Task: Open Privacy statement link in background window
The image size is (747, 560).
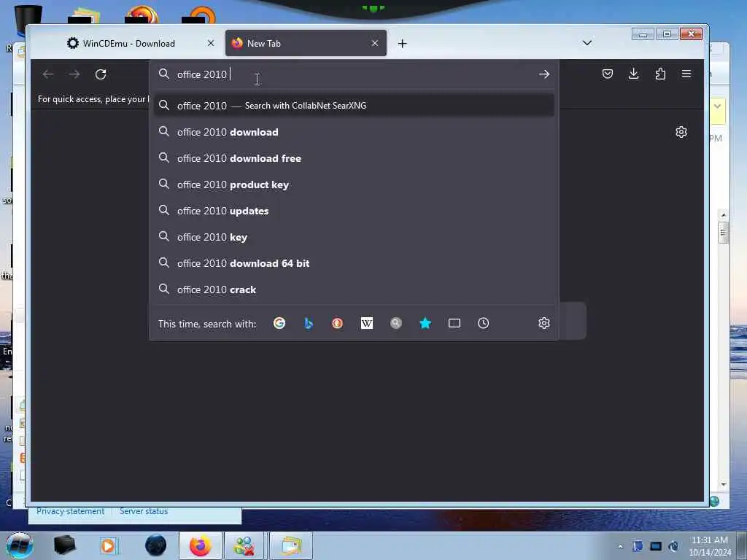Action: click(x=70, y=511)
